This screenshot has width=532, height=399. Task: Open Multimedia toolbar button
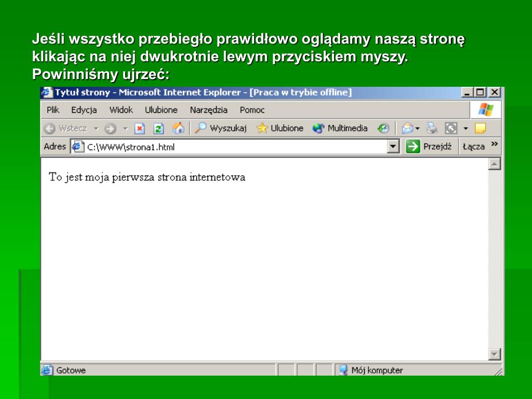pyautogui.click(x=340, y=128)
